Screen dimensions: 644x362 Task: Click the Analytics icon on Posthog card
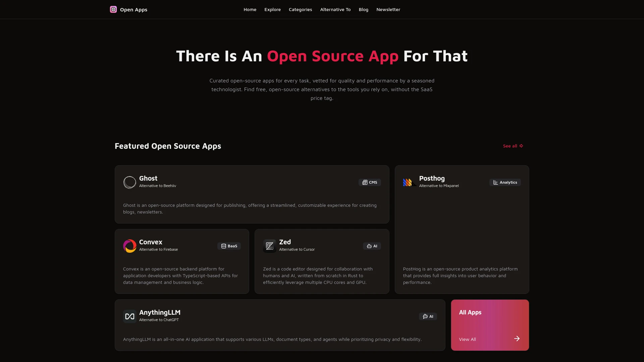pos(495,182)
